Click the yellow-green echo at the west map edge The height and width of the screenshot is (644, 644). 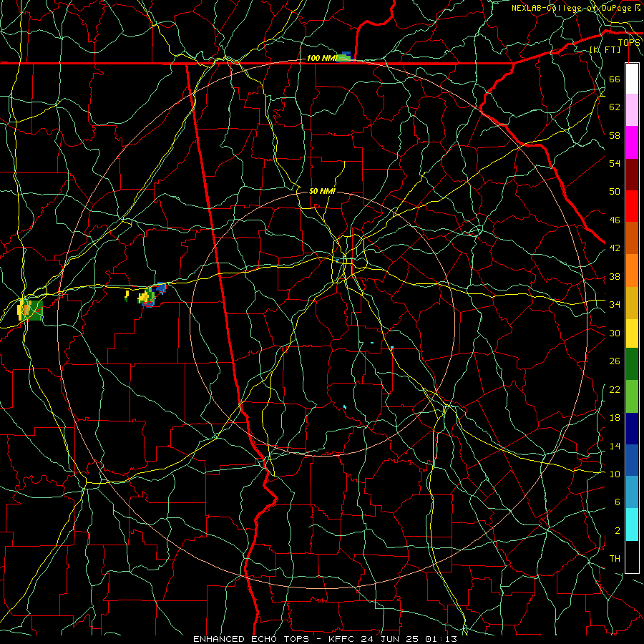30,310
